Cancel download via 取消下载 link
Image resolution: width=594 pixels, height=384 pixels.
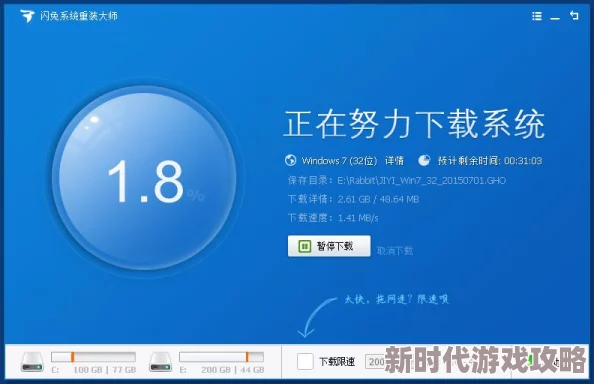tap(395, 250)
